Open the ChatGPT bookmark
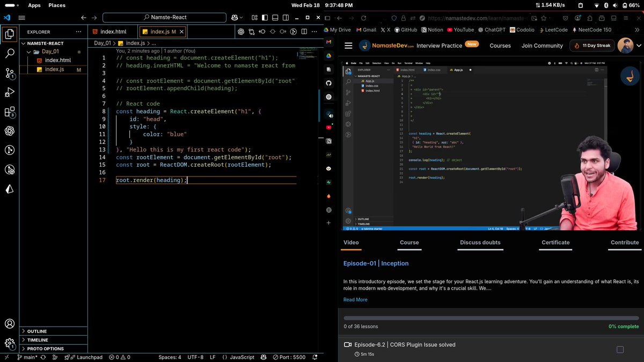644x362 pixels. point(492,29)
